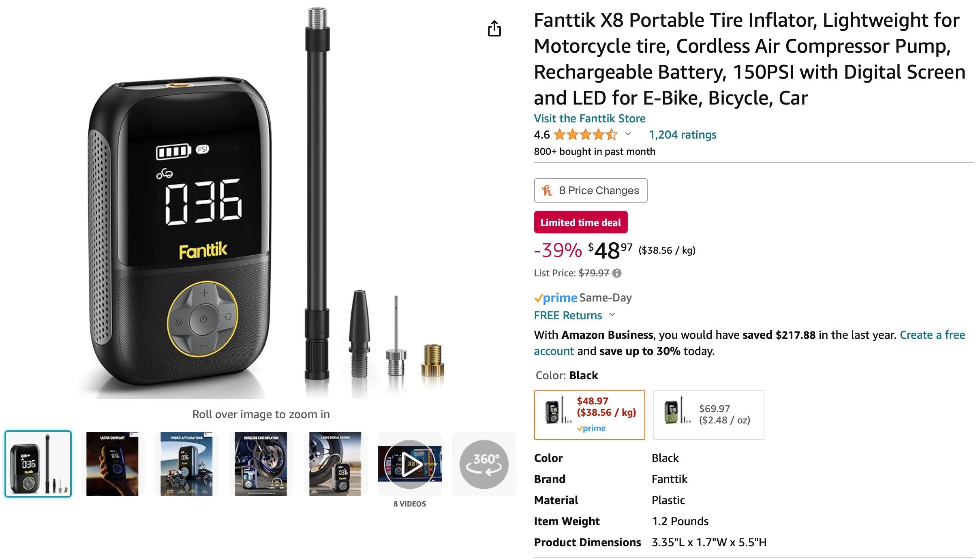The width and height of the screenshot is (980, 560).
Task: Open the 1,204 ratings link
Action: coord(683,135)
